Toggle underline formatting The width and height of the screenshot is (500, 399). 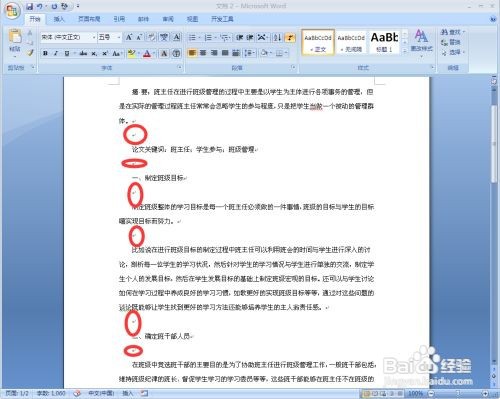pos(67,53)
